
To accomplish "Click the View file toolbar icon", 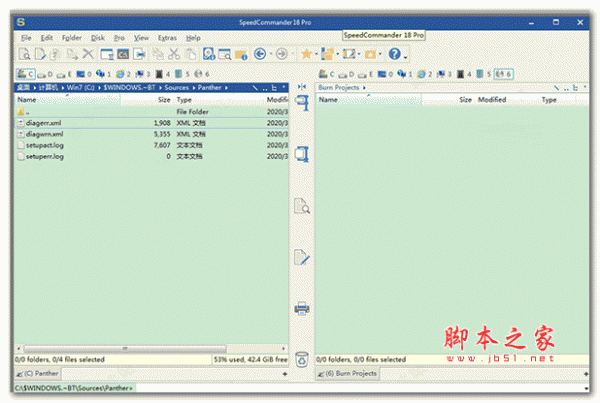I will pyautogui.click(x=24, y=54).
